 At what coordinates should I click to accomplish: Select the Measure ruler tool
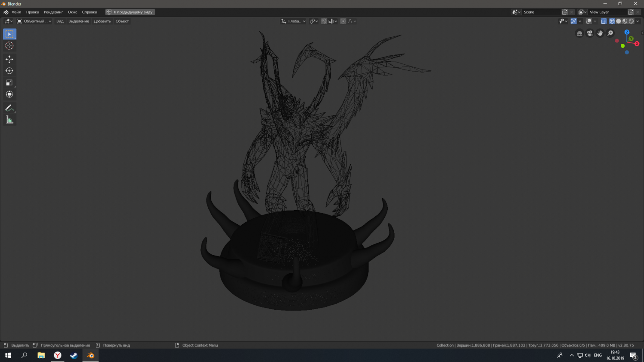[x=9, y=120]
